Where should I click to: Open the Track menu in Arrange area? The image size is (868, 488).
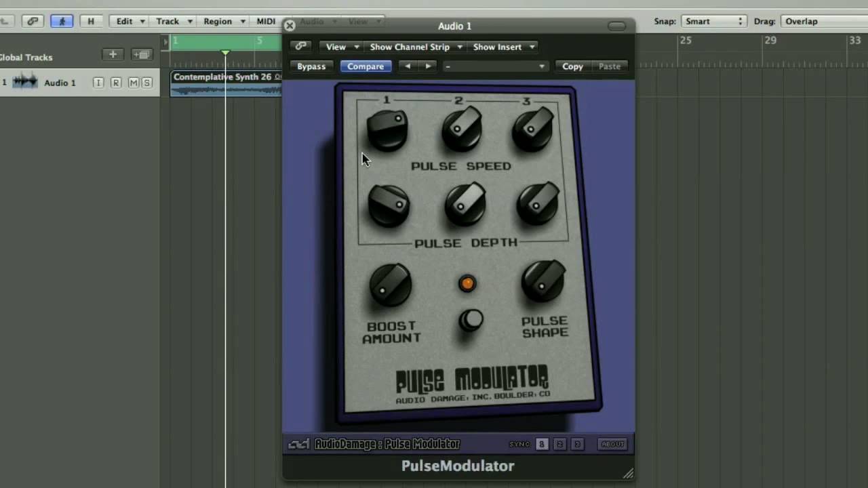(x=174, y=21)
